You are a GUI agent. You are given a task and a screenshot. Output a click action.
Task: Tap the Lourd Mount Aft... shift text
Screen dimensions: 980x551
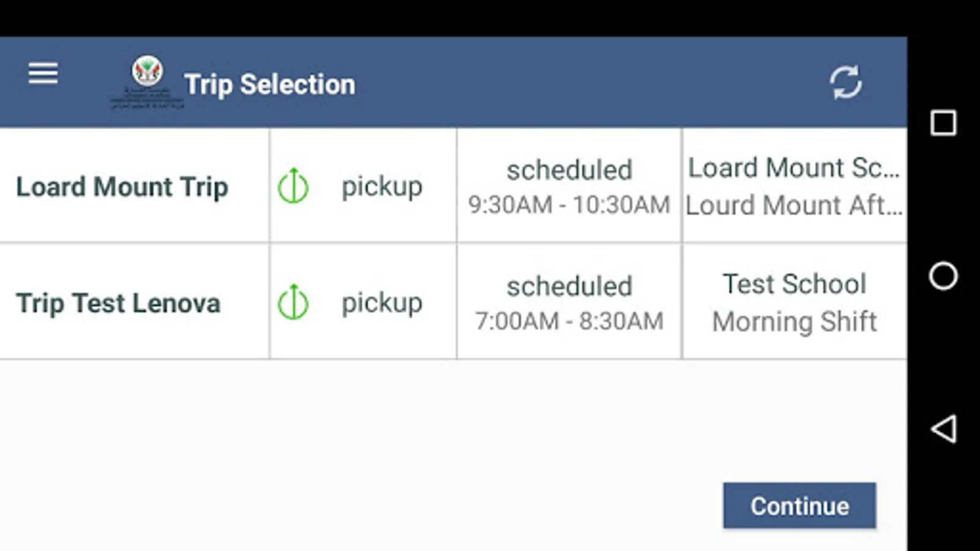[x=794, y=206]
